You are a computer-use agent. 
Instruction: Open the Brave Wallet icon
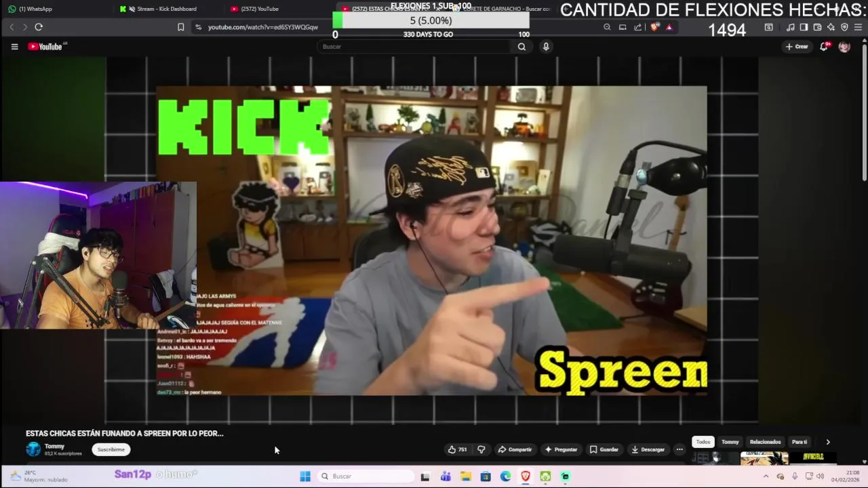(x=817, y=27)
